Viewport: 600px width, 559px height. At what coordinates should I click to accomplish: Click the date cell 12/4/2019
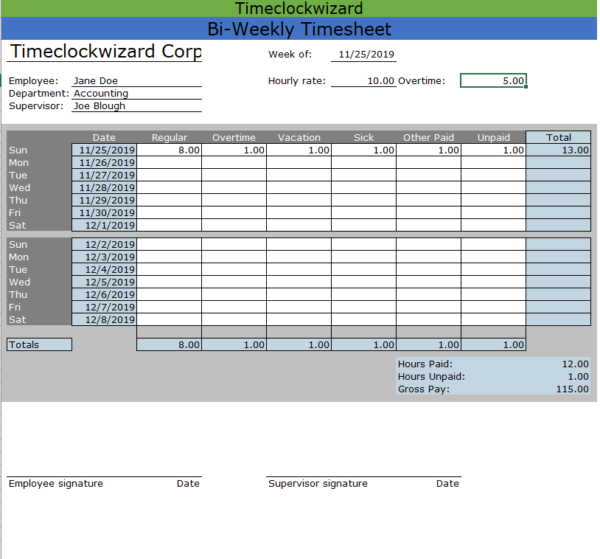pos(104,269)
